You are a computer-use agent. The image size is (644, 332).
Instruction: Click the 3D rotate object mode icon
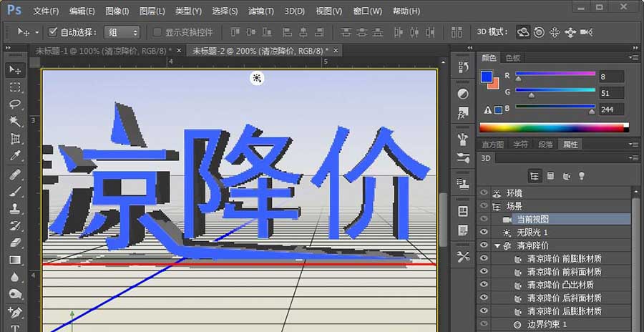(x=523, y=32)
